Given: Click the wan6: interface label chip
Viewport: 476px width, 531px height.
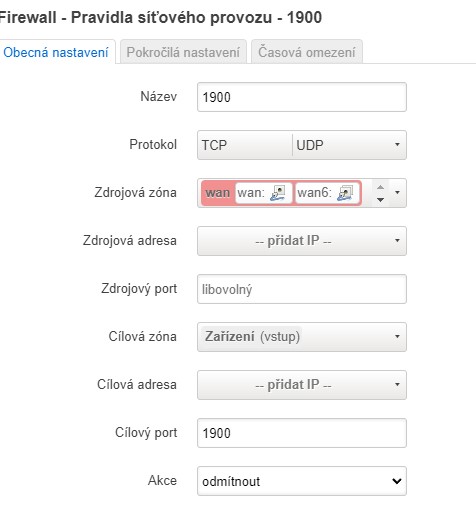Looking at the screenshot, I should pyautogui.click(x=327, y=193).
